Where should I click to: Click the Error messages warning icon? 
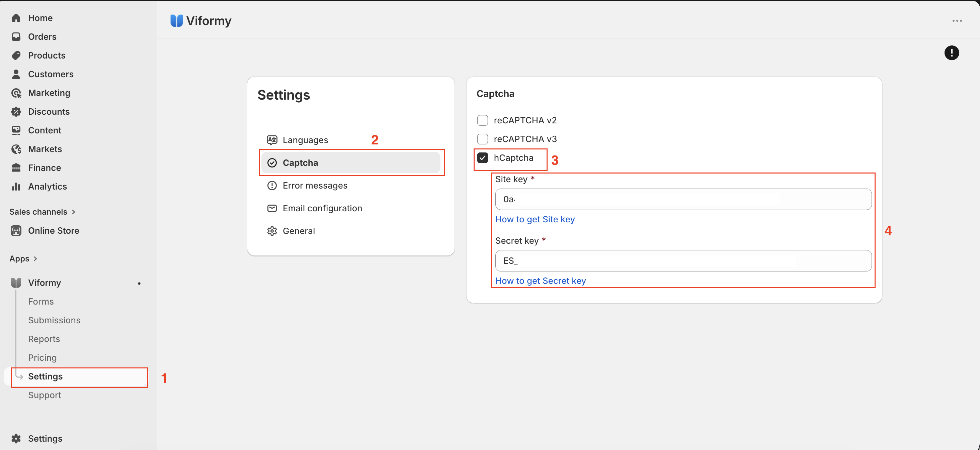(272, 186)
